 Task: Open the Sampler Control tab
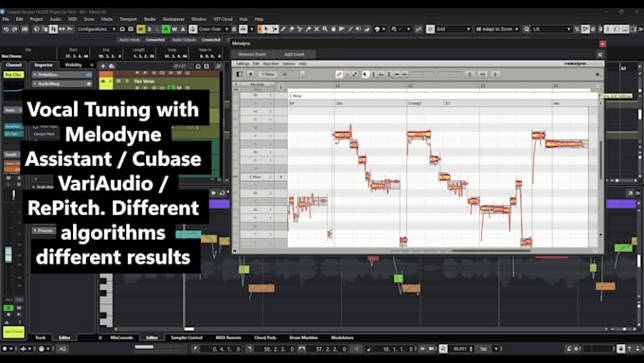pos(187,337)
